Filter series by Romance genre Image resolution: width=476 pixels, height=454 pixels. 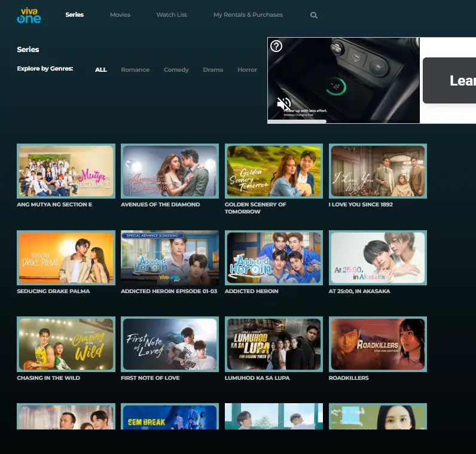pos(135,69)
